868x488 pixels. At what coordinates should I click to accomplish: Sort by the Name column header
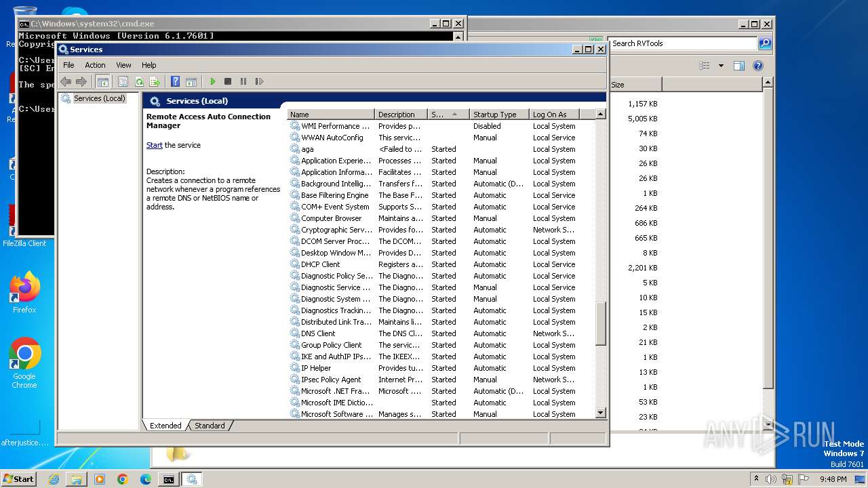click(331, 115)
